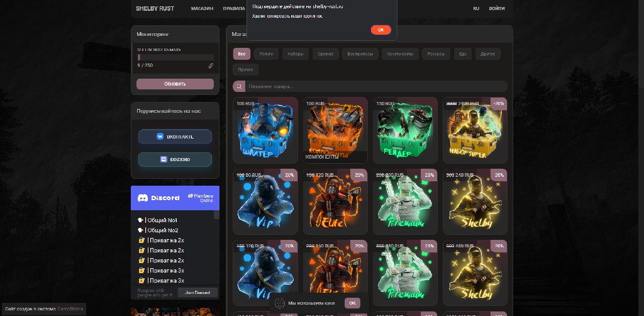
Task: Open МАГАЗИН in the top navigation
Action: [x=202, y=9]
